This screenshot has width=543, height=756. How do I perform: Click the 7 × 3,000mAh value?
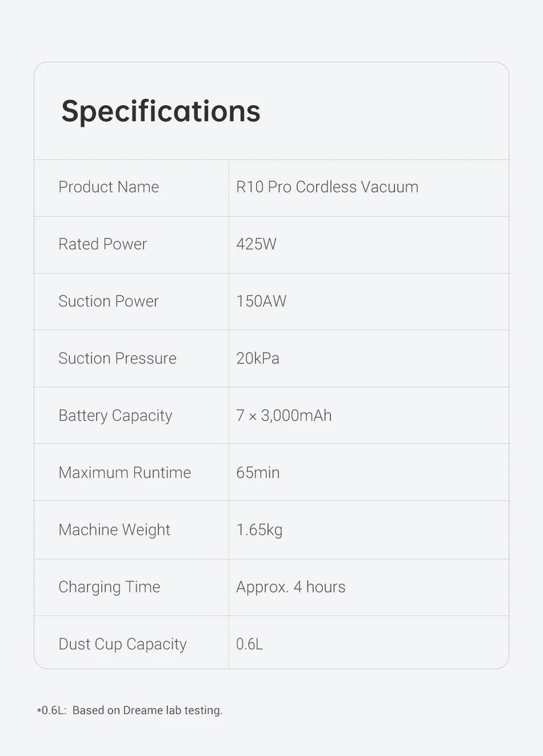click(284, 415)
